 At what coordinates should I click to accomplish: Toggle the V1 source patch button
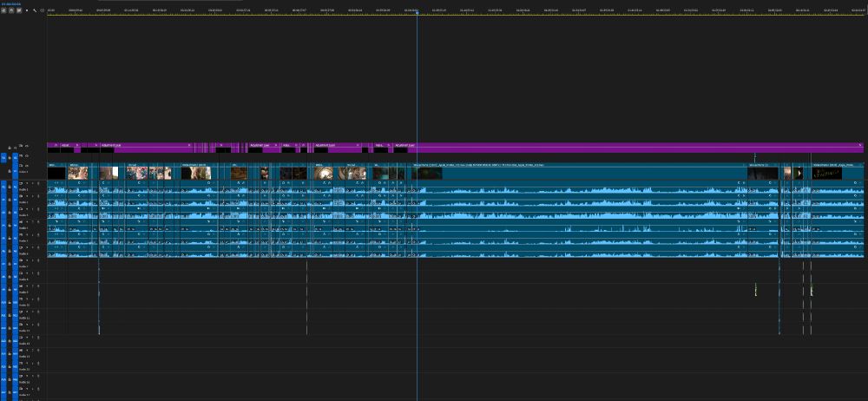3,157
